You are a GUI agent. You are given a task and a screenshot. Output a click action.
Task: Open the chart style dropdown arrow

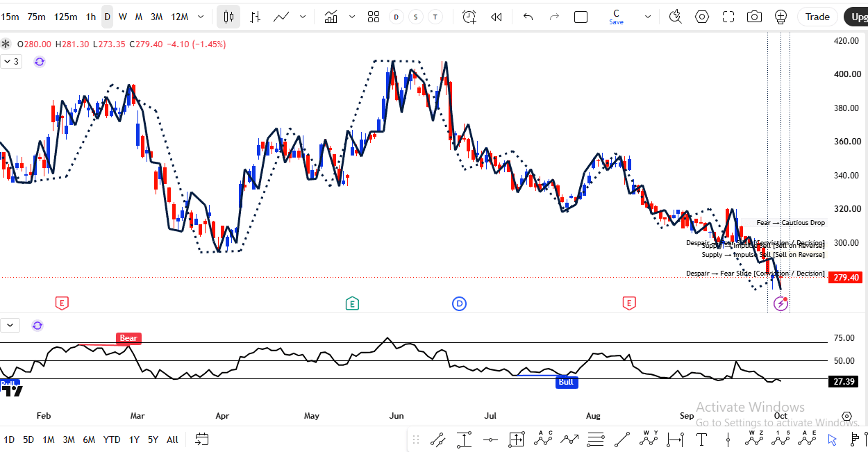pyautogui.click(x=303, y=17)
